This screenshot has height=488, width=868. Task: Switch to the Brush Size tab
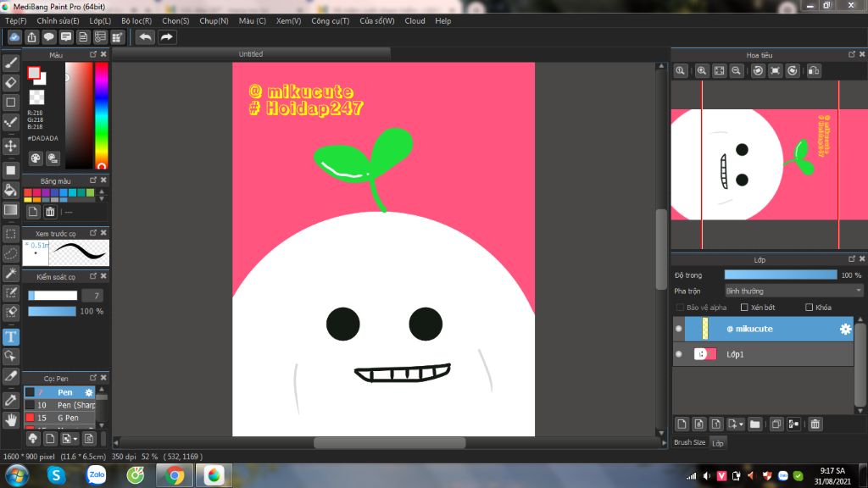click(690, 442)
